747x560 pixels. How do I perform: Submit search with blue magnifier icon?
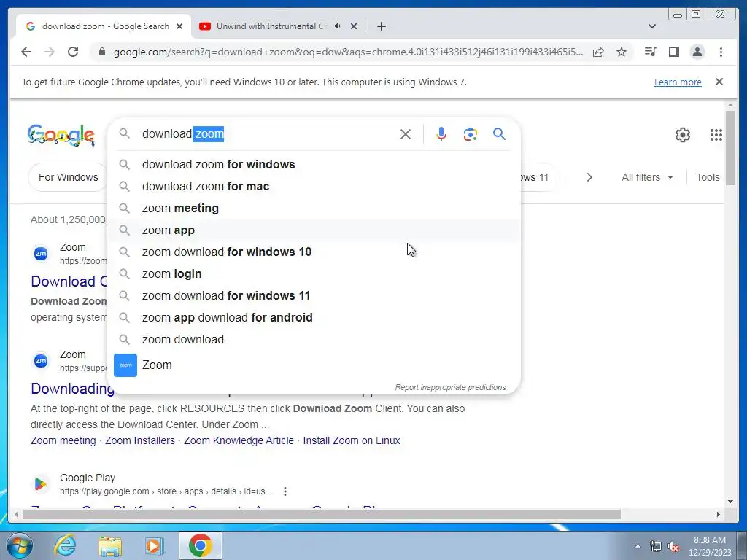[499, 134]
